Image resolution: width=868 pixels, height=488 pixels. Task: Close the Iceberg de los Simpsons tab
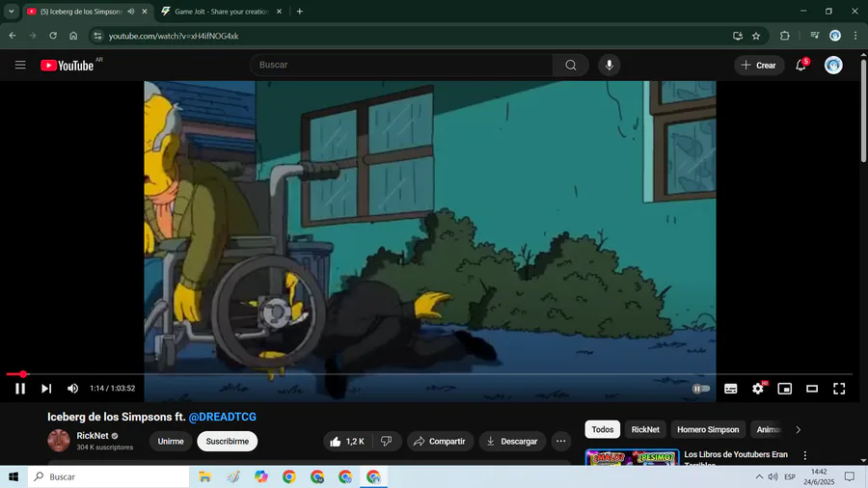tap(145, 11)
